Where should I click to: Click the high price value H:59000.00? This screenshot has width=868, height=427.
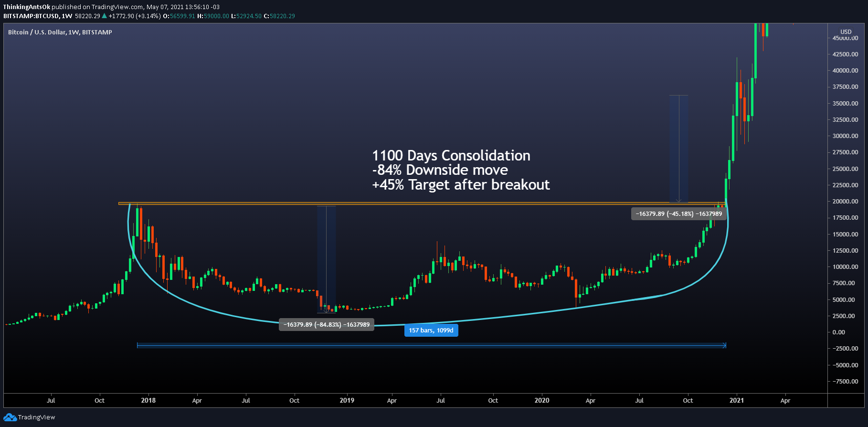pos(213,16)
